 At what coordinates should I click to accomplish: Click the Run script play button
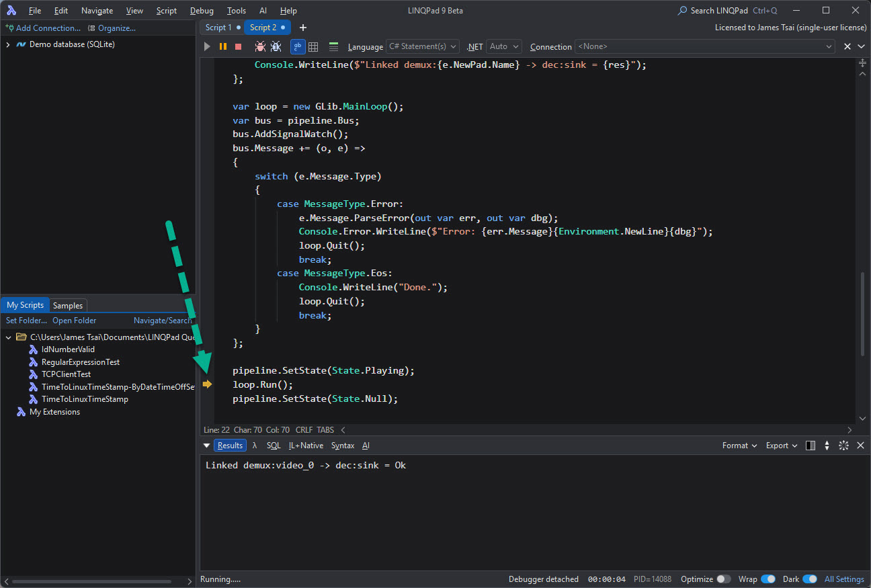pos(207,46)
